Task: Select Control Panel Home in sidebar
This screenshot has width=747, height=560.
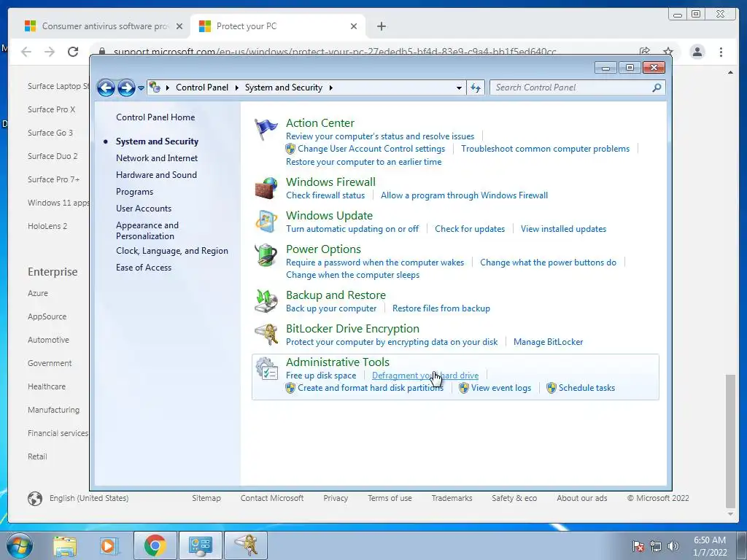Action: [x=155, y=117]
